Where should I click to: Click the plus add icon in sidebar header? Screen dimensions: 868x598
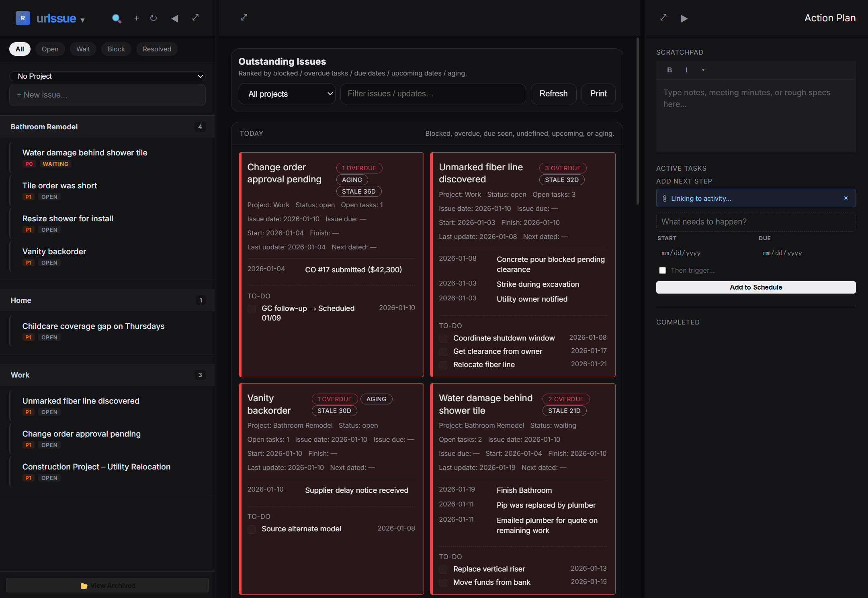pyautogui.click(x=137, y=18)
